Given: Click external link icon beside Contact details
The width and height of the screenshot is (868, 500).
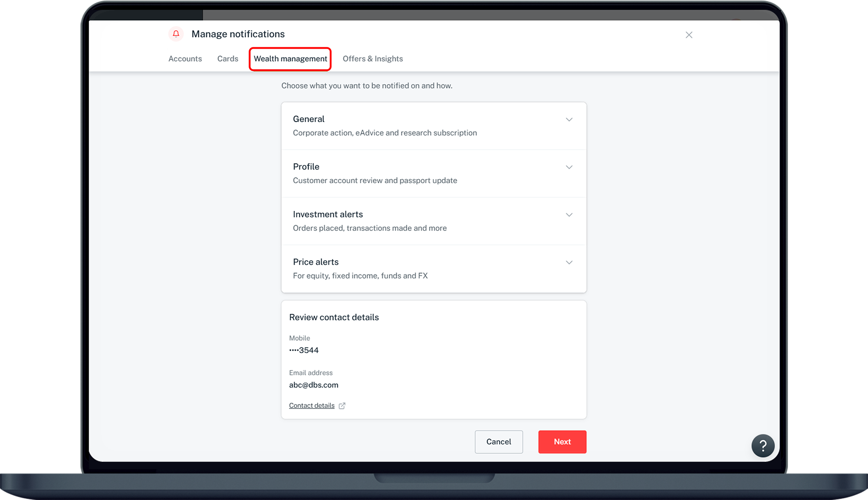Looking at the screenshot, I should tap(342, 406).
